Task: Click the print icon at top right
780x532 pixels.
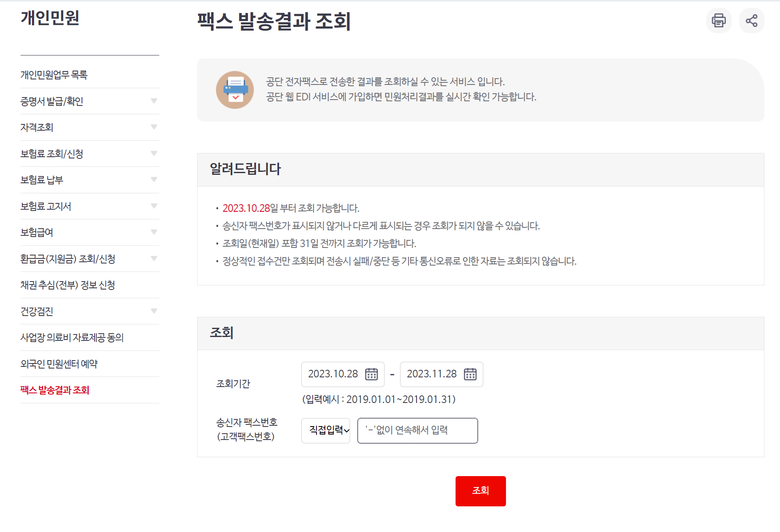Action: pos(719,20)
